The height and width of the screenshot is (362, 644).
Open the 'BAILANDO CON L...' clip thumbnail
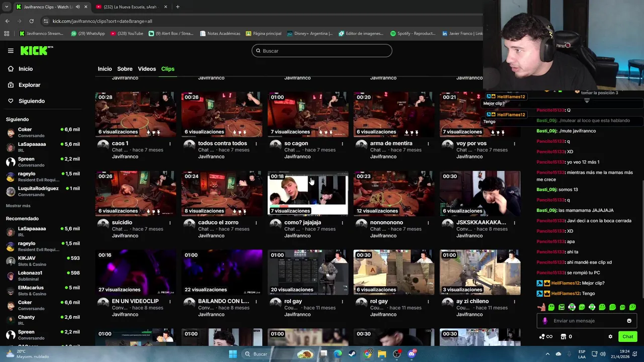point(222,272)
